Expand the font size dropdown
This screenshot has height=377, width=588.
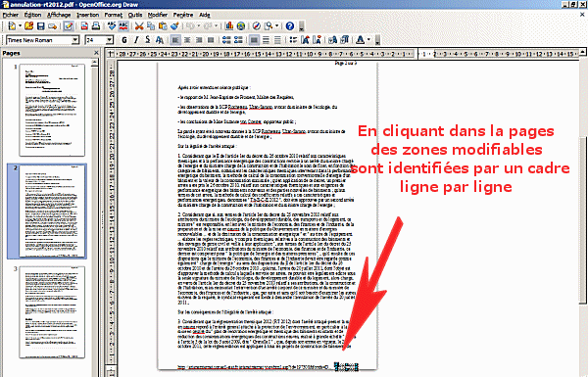(110, 40)
